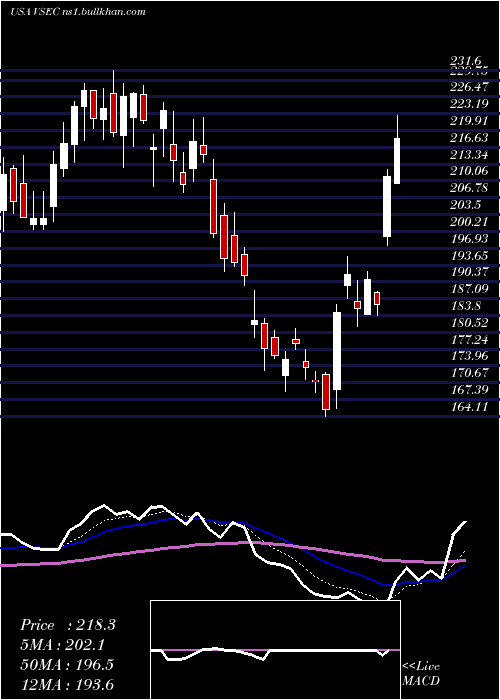This screenshot has height=700, width=500.
Task: Click the 193.65 price axis label
Action: pos(469,256)
